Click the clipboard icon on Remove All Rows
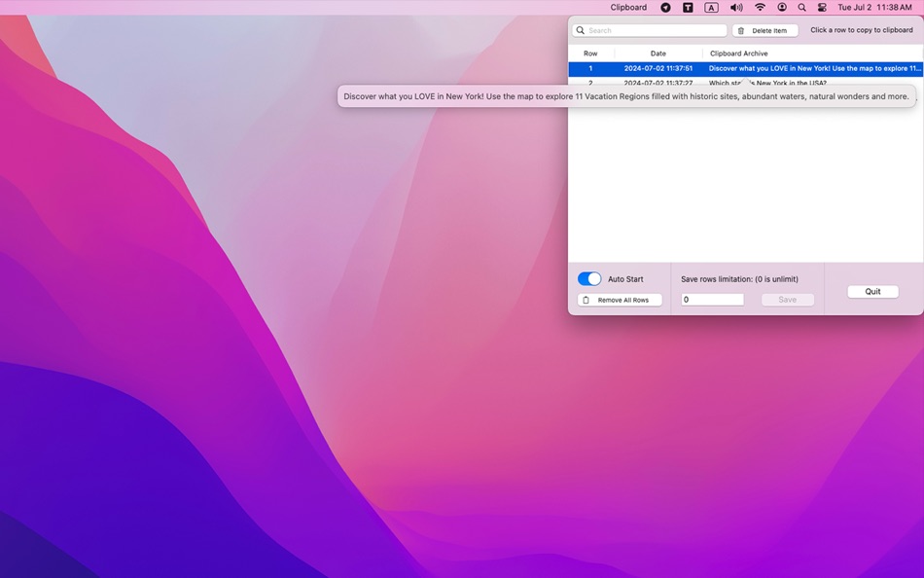 click(585, 300)
